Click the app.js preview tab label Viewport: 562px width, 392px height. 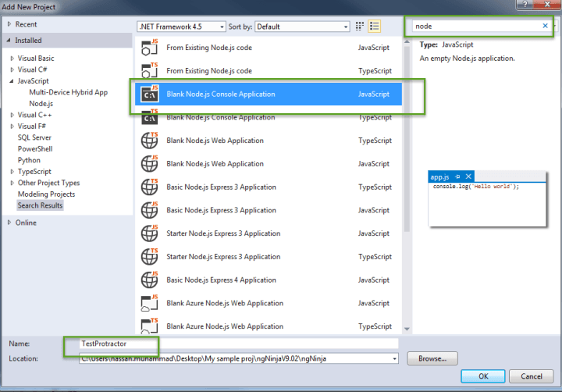pyautogui.click(x=439, y=176)
